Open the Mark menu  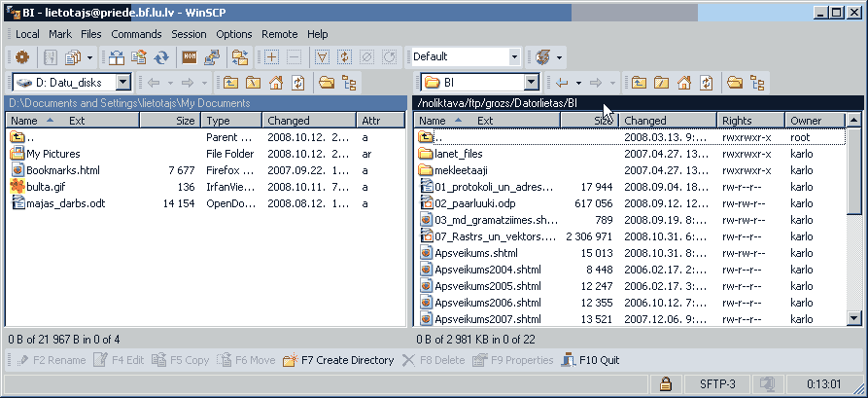coord(60,34)
